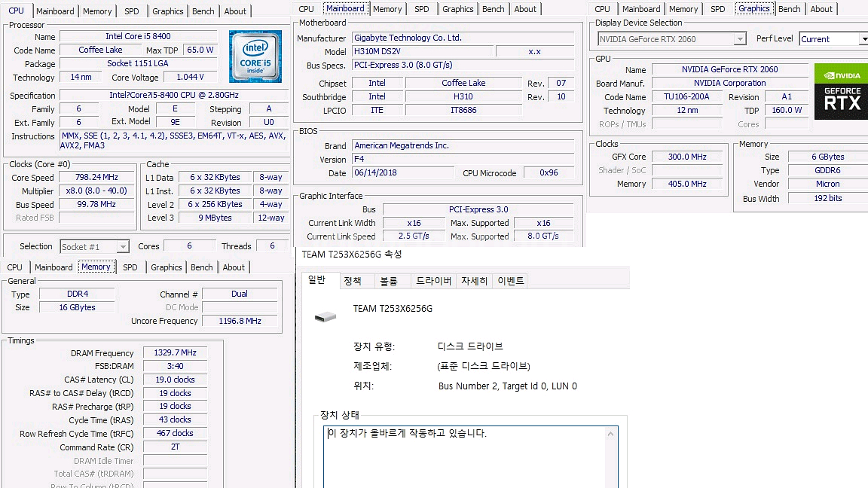
Task: Click the 'Socket 1151 LGA' package field
Action: [138, 63]
